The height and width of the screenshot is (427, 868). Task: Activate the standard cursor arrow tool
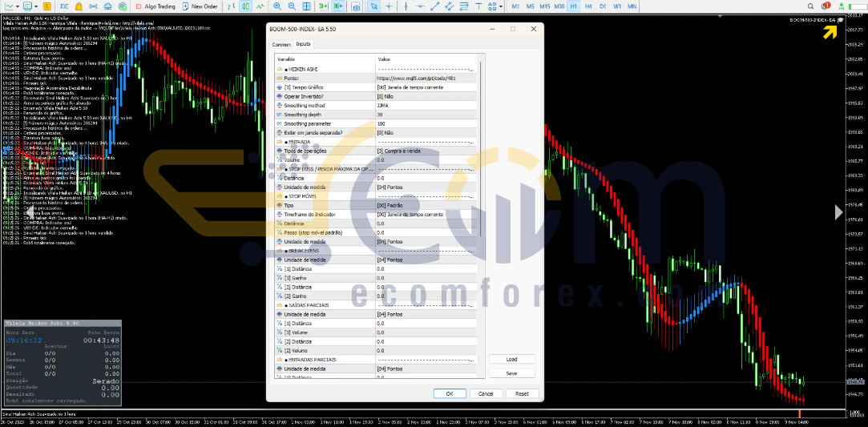[374, 6]
